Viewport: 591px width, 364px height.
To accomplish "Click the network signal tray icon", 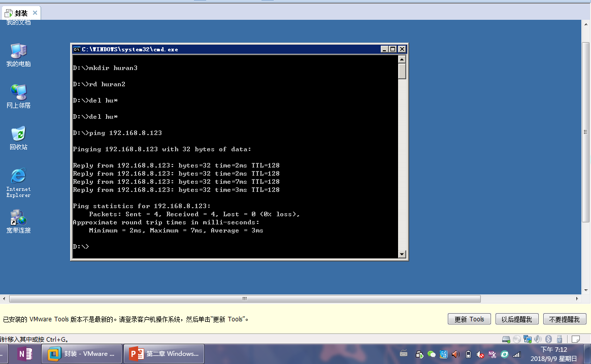I will click(517, 354).
